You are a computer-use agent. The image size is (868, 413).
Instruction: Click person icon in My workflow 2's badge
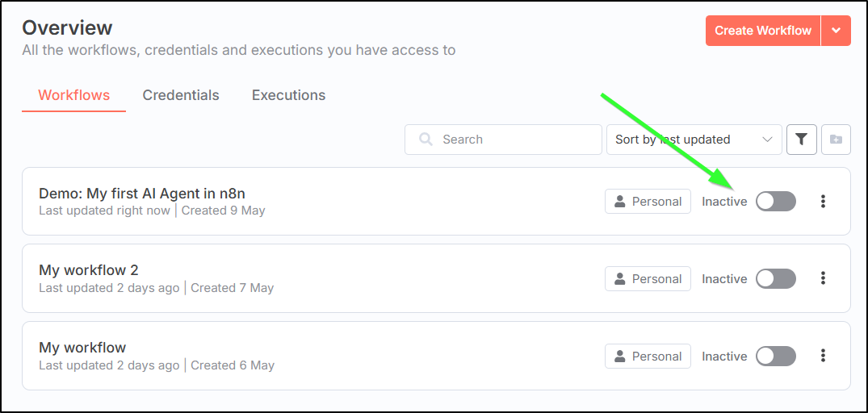tap(621, 278)
